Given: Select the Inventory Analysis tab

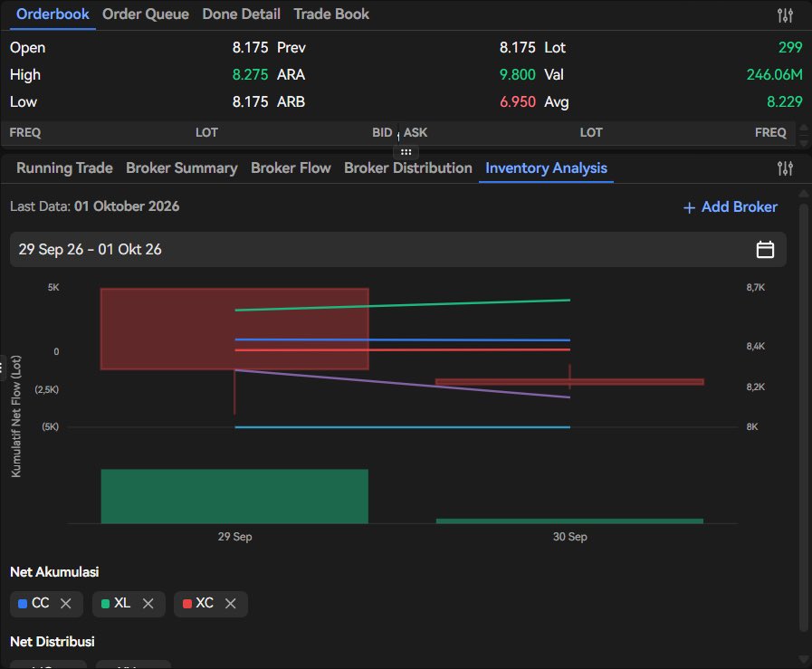Looking at the screenshot, I should [x=547, y=167].
